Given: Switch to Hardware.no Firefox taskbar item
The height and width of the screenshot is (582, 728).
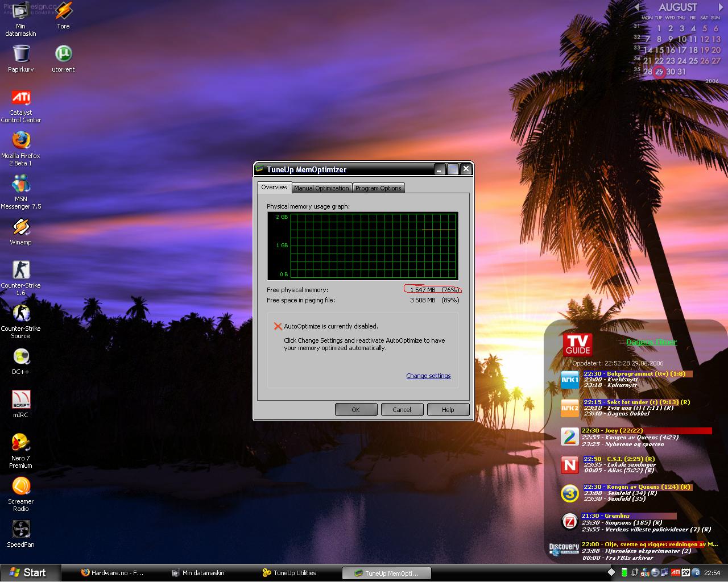Looking at the screenshot, I should 112,573.
